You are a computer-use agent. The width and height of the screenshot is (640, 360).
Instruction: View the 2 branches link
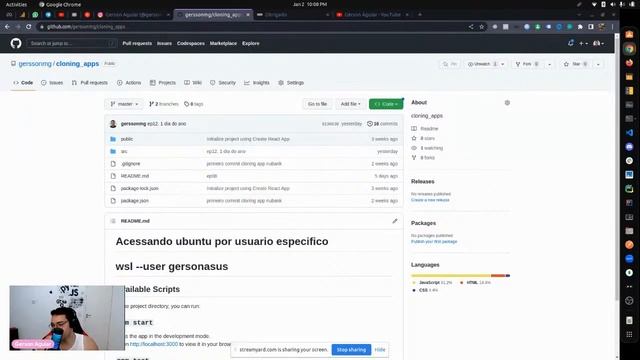[164, 104]
